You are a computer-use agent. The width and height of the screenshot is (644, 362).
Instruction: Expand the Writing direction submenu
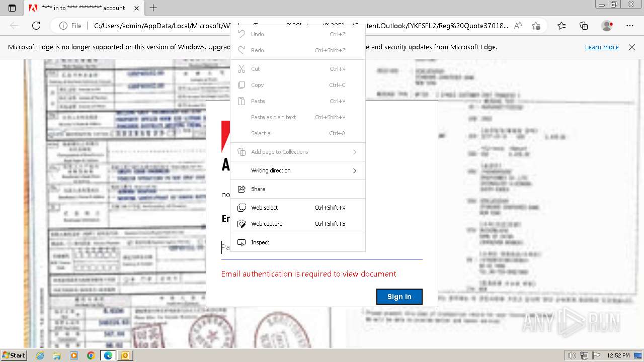point(298,170)
